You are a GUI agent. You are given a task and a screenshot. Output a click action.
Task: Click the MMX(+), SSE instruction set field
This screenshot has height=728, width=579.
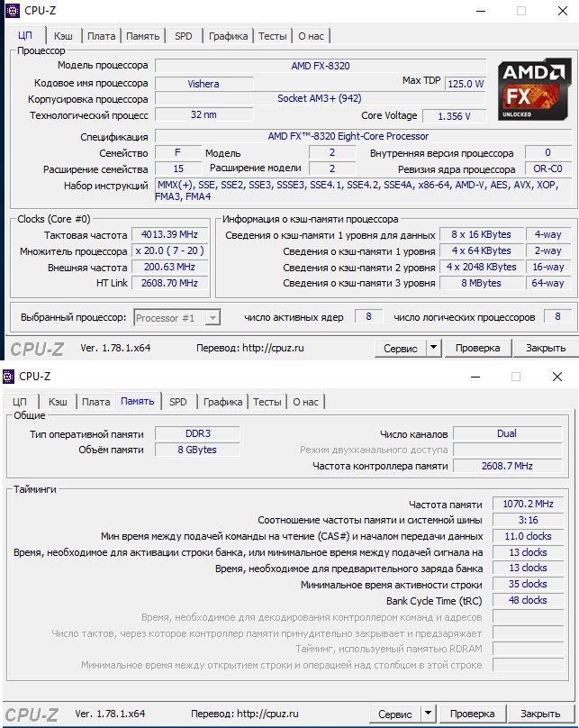(x=363, y=190)
